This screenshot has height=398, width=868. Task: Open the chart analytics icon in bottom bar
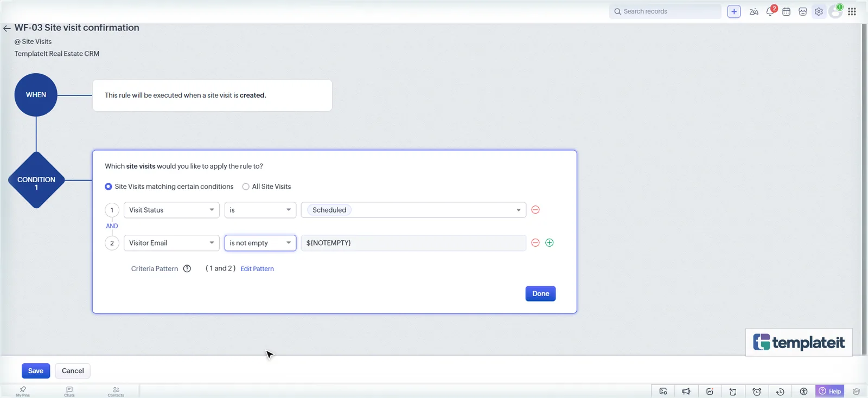[x=710, y=391]
